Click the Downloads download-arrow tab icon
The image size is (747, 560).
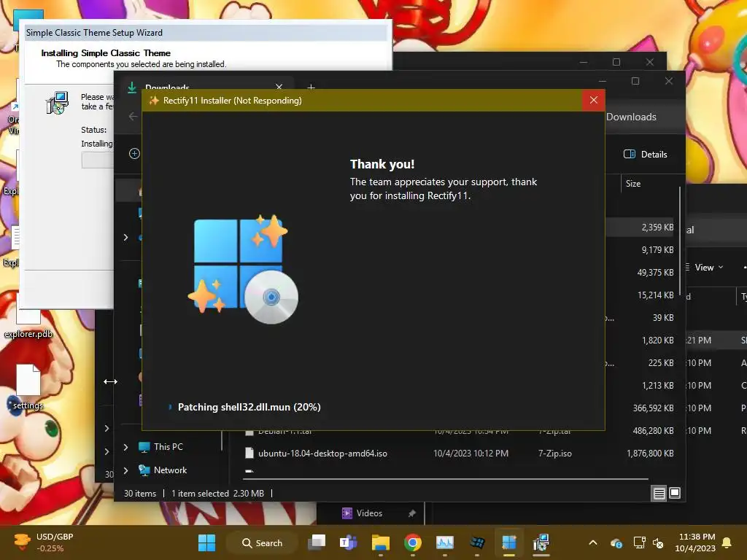[x=132, y=87]
